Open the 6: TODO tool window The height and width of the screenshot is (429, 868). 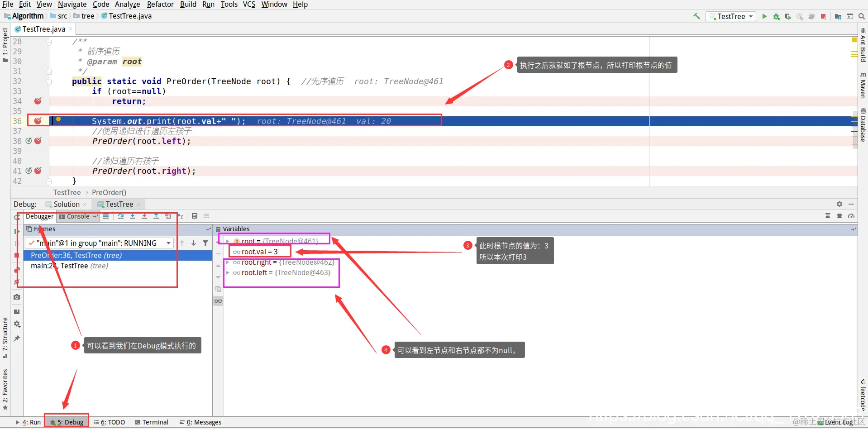tap(109, 422)
